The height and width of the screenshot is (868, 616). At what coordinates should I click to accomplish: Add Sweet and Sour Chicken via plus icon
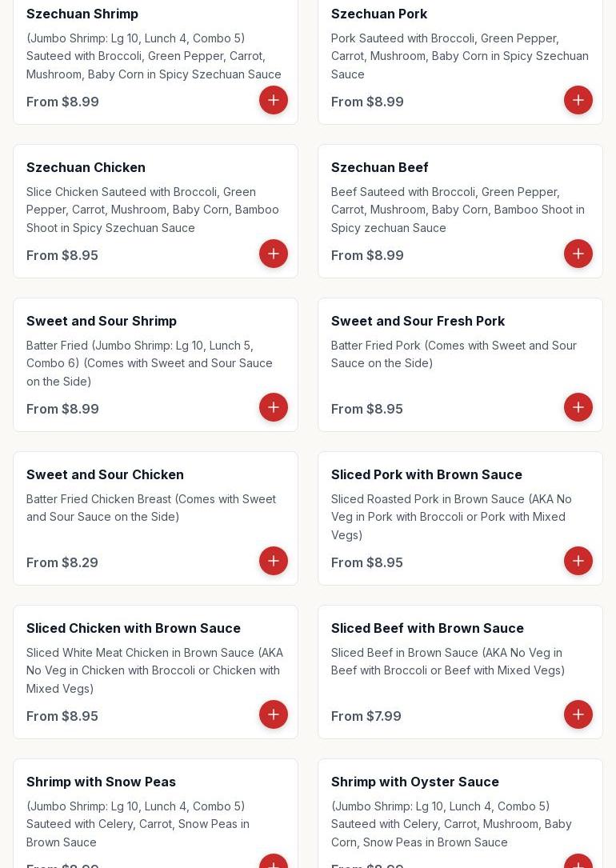coord(274,561)
